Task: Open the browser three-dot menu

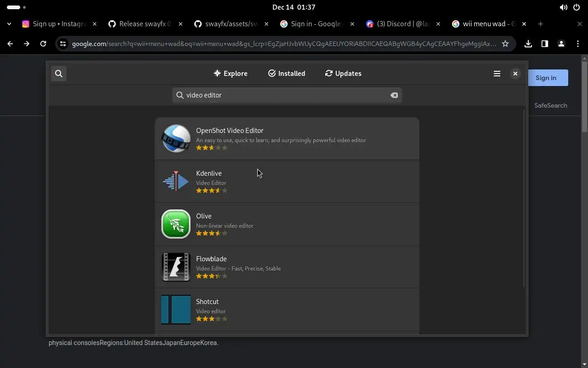Action: pos(578,44)
